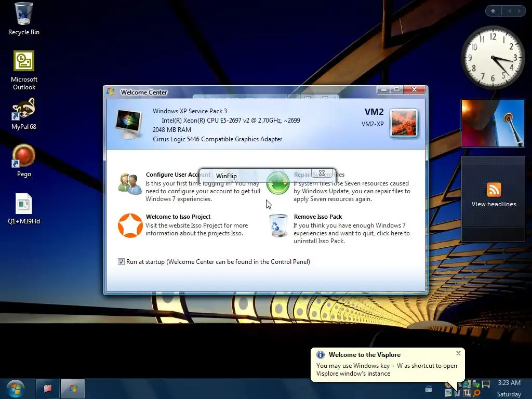This screenshot has height=399, width=532.
Task: Click the slideshow picture gadget
Action: pyautogui.click(x=493, y=123)
